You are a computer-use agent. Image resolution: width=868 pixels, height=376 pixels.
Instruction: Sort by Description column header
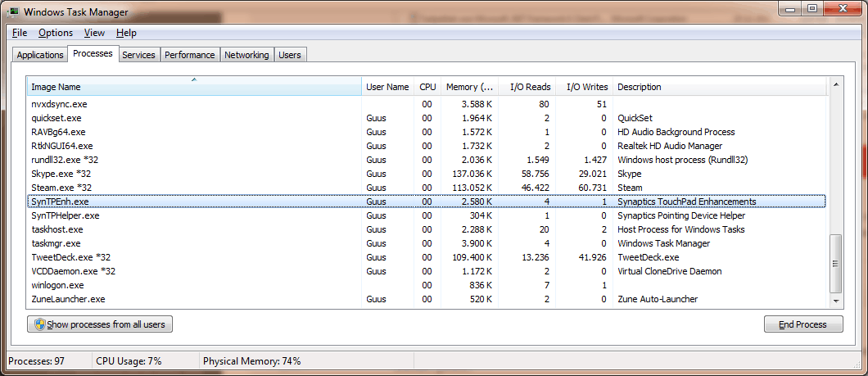(x=720, y=87)
